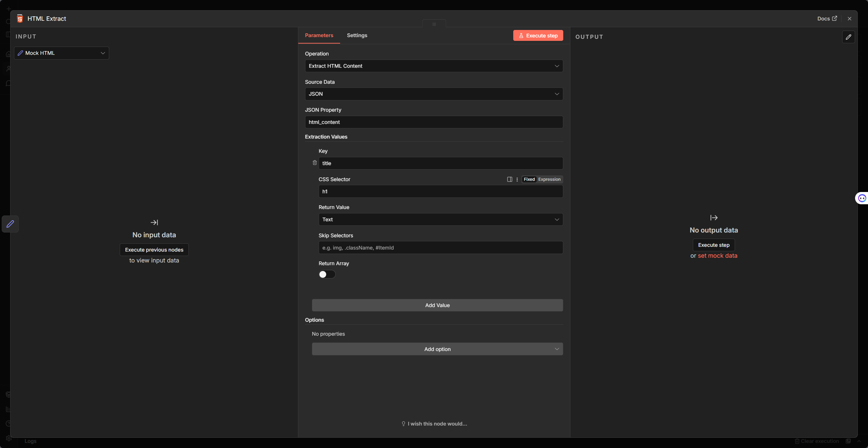Switch CSS Selector mode to Expression
The height and width of the screenshot is (448, 868).
[549, 179]
